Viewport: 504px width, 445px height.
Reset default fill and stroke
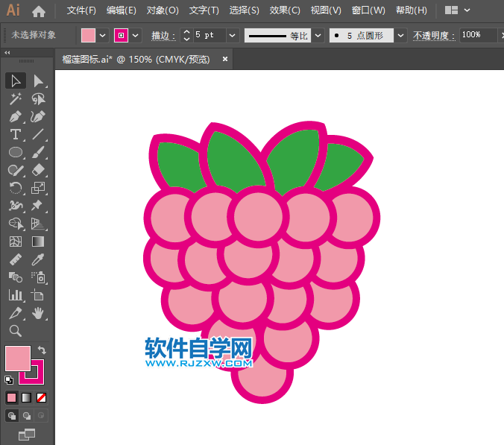pos(9,380)
